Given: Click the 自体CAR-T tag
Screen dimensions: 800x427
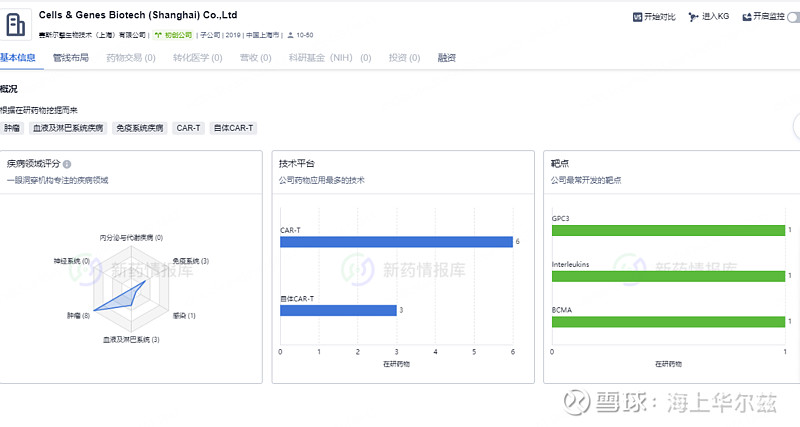Looking at the screenshot, I should click(x=233, y=128).
